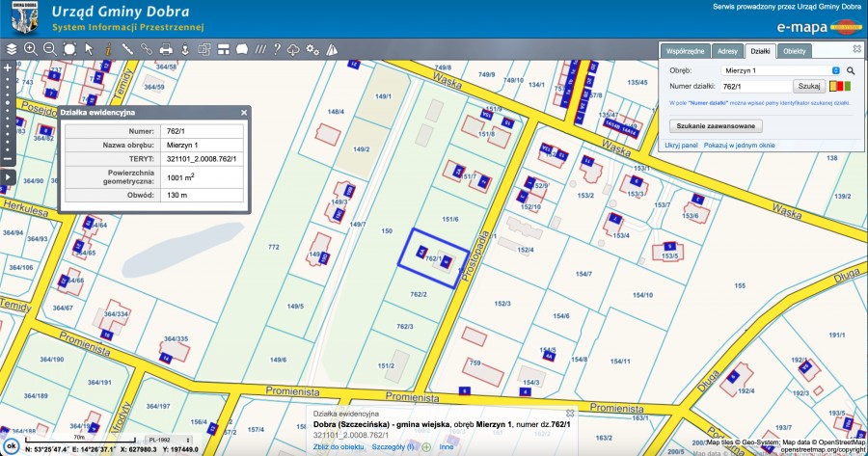Click the search magnifier next to Obręb

pos(851,70)
